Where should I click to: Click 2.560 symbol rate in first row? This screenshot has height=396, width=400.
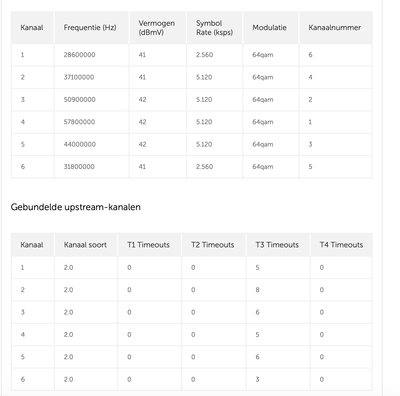(x=204, y=55)
